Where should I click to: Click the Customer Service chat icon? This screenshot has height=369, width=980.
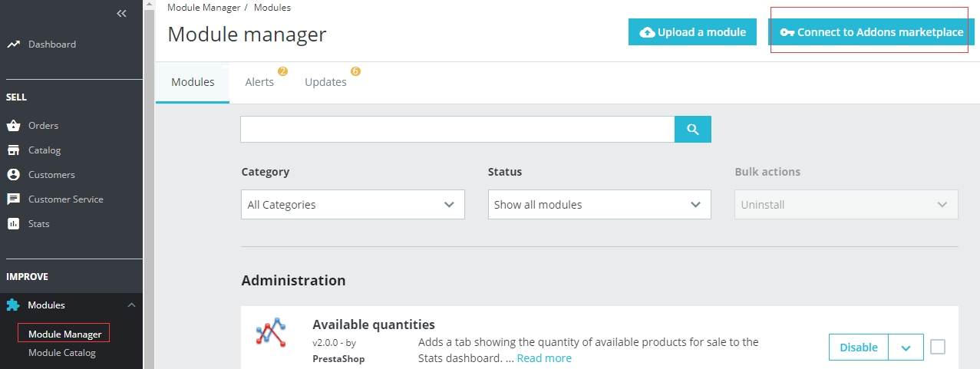(13, 199)
